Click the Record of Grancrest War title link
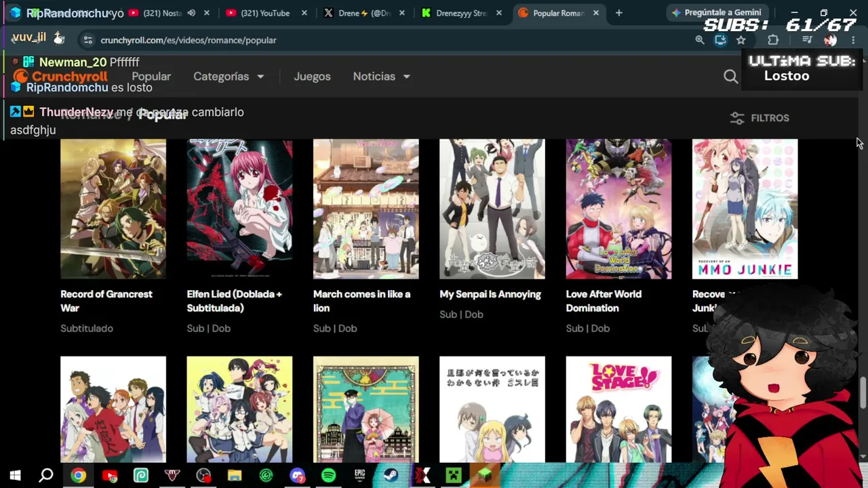 106,301
